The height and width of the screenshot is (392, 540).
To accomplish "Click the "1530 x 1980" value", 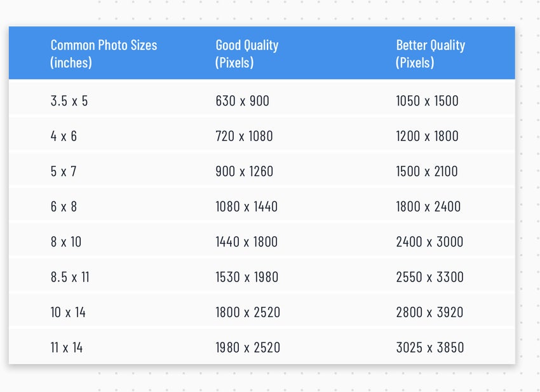I will [x=247, y=277].
